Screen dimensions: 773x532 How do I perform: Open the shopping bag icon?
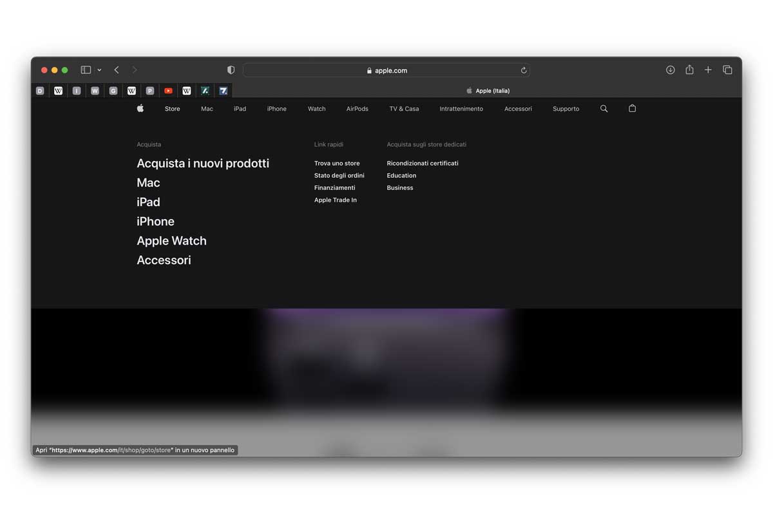click(632, 108)
